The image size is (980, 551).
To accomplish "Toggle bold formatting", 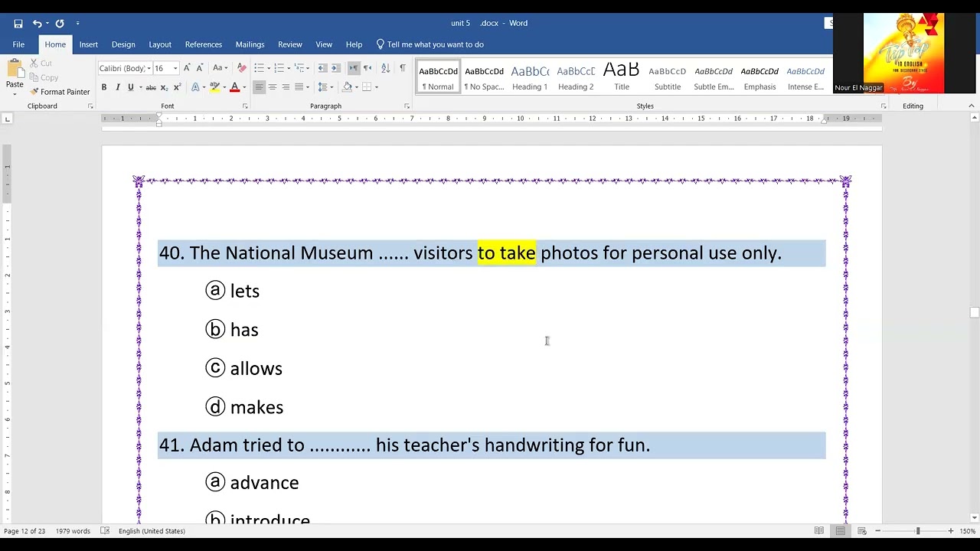I will [104, 87].
